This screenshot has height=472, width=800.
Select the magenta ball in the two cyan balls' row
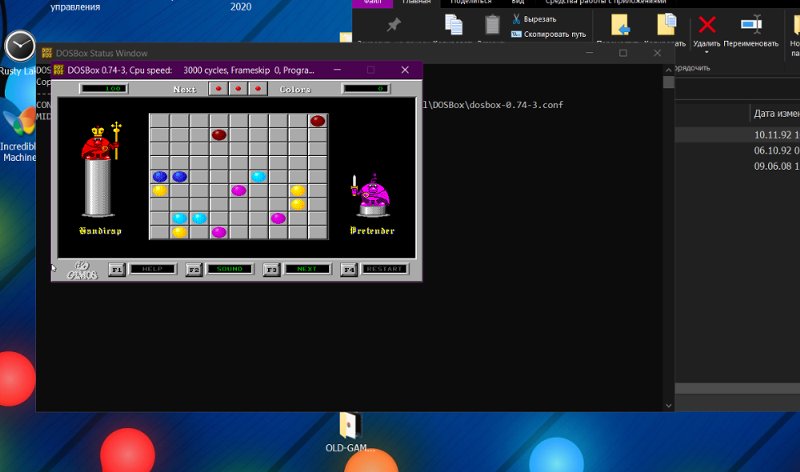278,218
